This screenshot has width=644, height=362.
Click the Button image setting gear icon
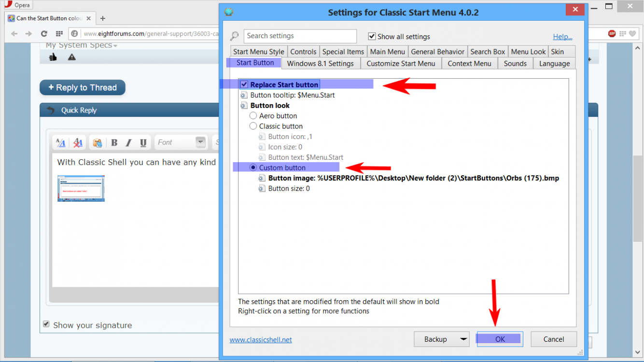[262, 178]
